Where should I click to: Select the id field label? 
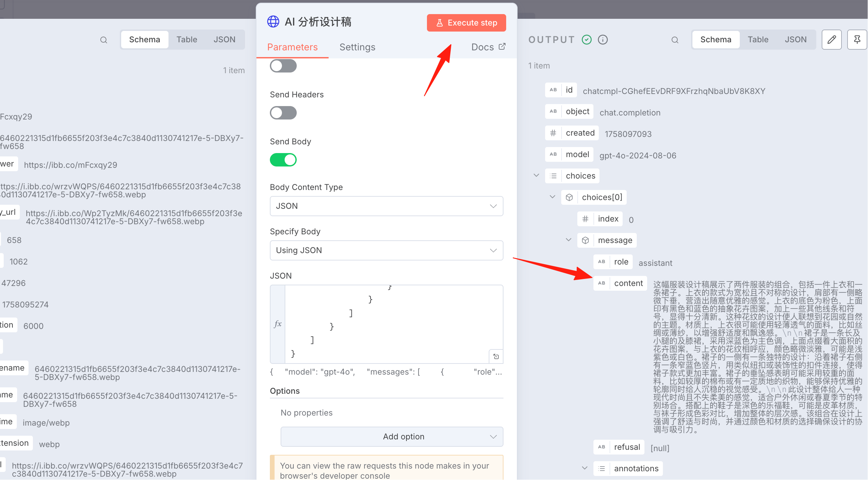point(569,90)
